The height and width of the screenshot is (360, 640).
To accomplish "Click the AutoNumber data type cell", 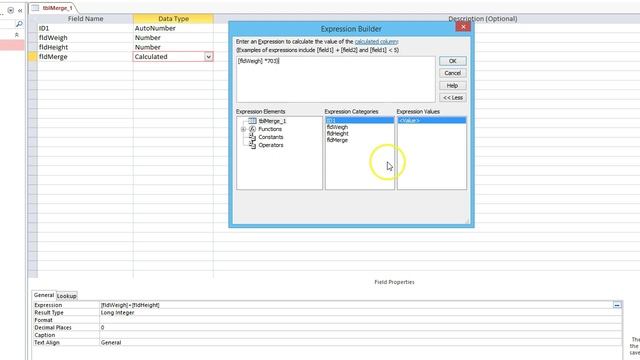I will (x=173, y=28).
